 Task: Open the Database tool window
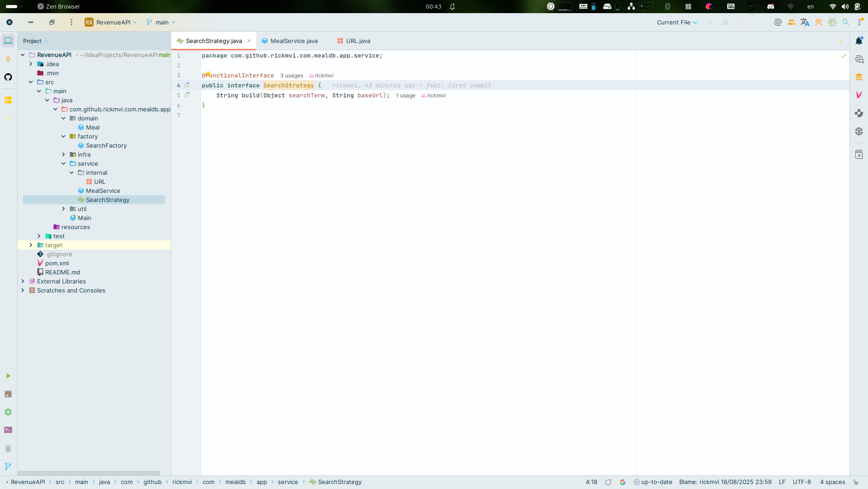click(x=859, y=77)
